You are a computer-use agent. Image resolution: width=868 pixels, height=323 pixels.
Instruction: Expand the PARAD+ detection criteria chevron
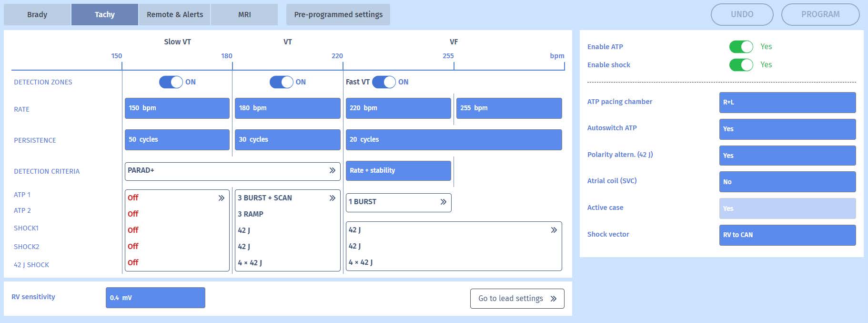(x=332, y=171)
